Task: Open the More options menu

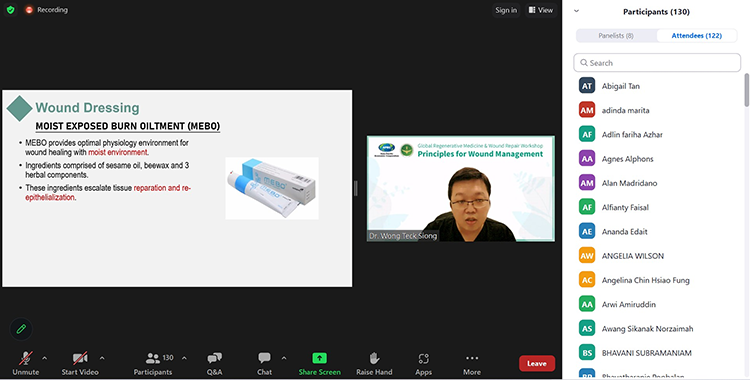Action: click(472, 363)
